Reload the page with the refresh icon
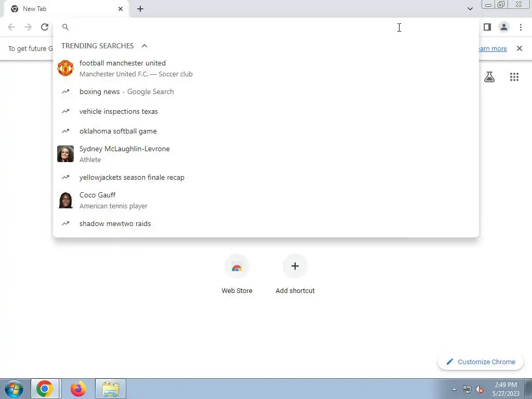The width and height of the screenshot is (532, 399). click(x=45, y=27)
